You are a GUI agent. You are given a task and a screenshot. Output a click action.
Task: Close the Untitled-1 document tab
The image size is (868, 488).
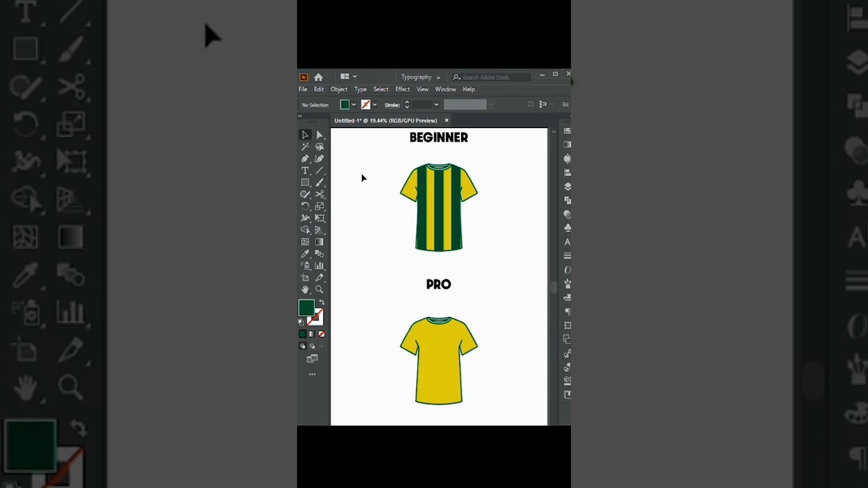pyautogui.click(x=446, y=121)
